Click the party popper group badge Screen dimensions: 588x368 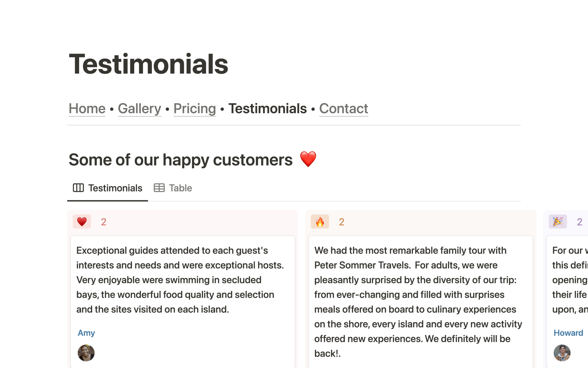pos(558,221)
